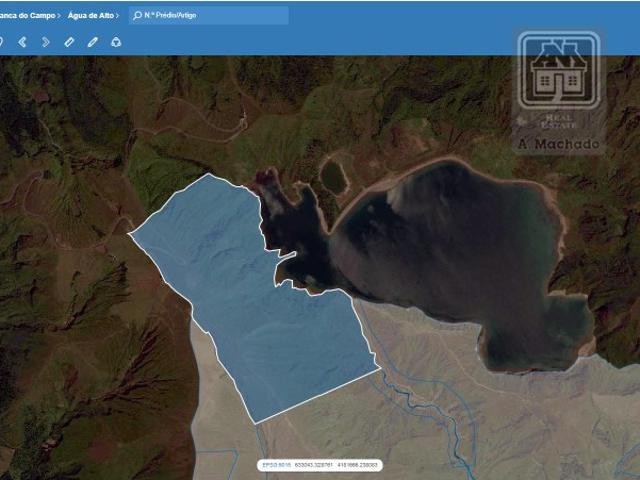Click the small pond north of the lake
This screenshot has width=640, height=480.
(333, 177)
